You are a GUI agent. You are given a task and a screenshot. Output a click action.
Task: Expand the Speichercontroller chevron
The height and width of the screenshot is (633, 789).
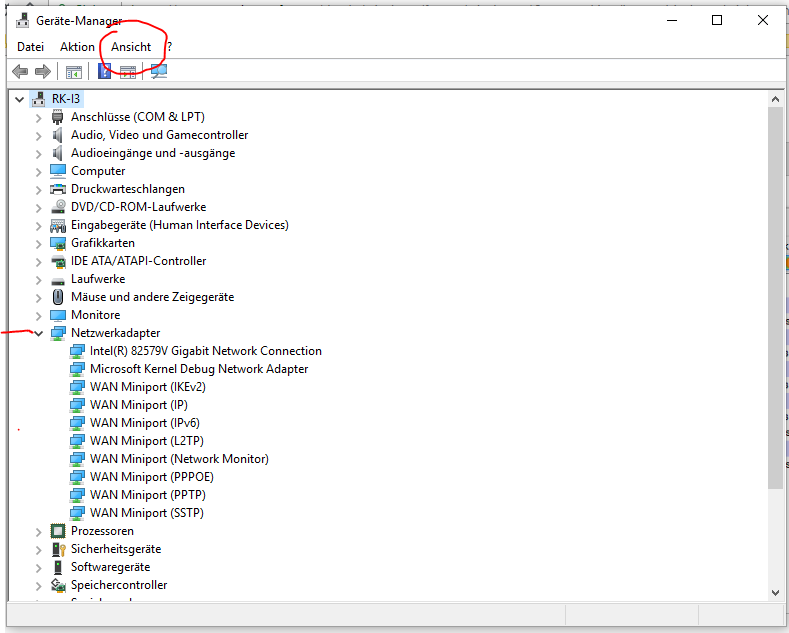click(x=39, y=586)
